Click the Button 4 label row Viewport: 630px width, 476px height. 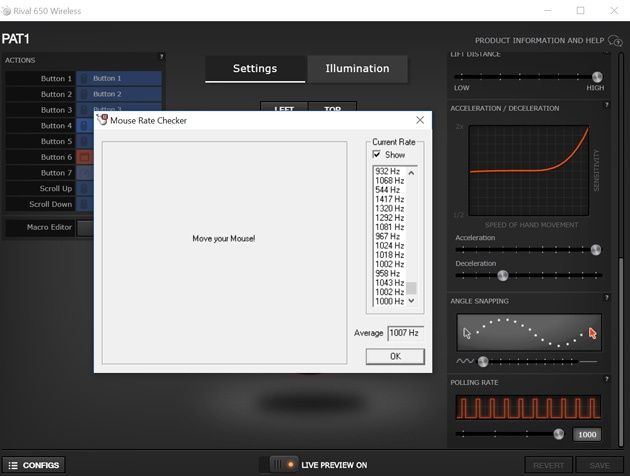[40, 126]
